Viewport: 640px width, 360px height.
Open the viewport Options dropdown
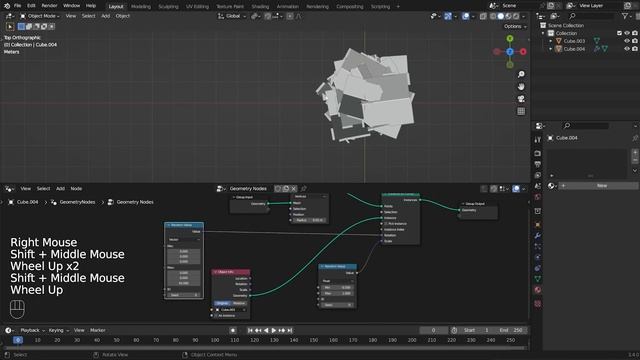coord(515,26)
